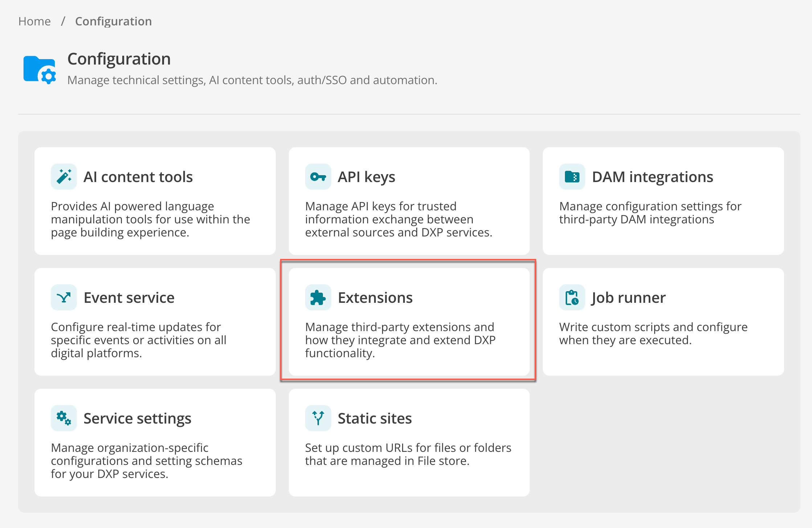812x528 pixels.
Task: Click the Job runner clipboard icon
Action: [572, 297]
